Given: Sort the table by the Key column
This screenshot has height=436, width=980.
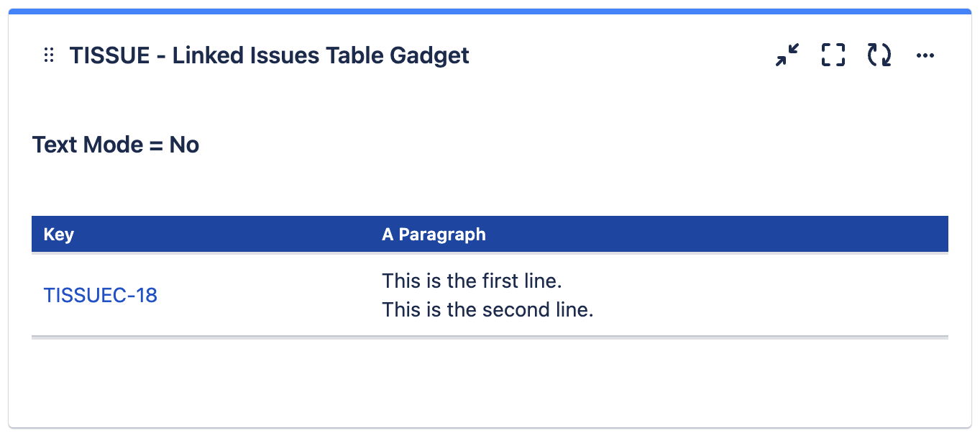Looking at the screenshot, I should pos(58,234).
